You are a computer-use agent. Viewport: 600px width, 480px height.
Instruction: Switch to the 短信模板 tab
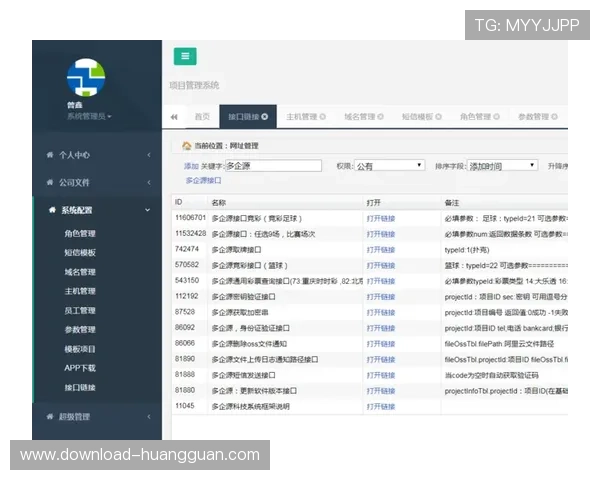click(417, 117)
